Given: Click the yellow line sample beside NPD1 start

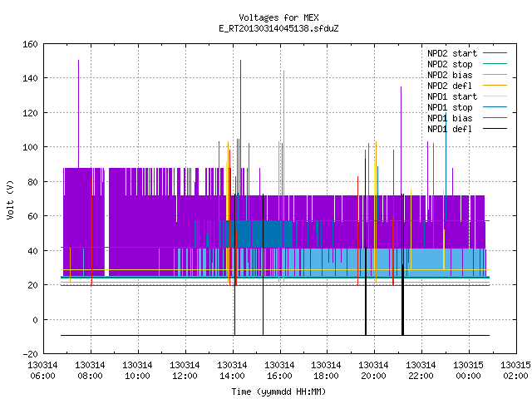Looking at the screenshot, I should [x=495, y=96].
